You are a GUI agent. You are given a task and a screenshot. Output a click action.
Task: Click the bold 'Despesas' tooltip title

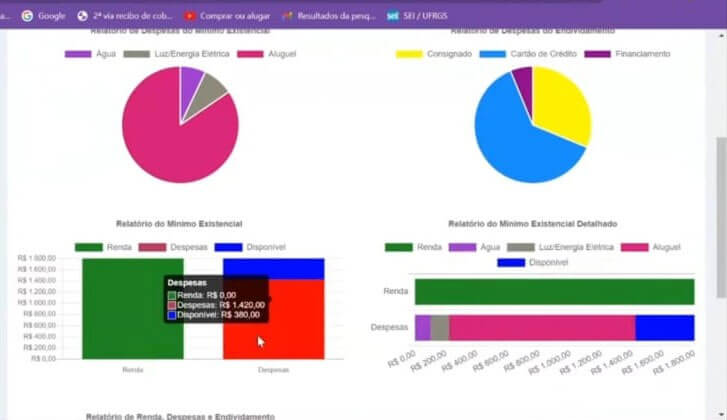coord(187,283)
